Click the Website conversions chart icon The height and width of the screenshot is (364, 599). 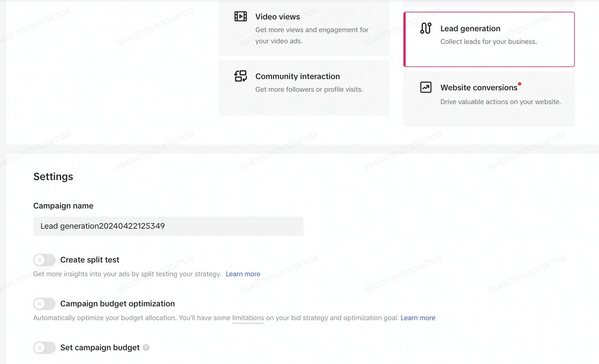425,87
